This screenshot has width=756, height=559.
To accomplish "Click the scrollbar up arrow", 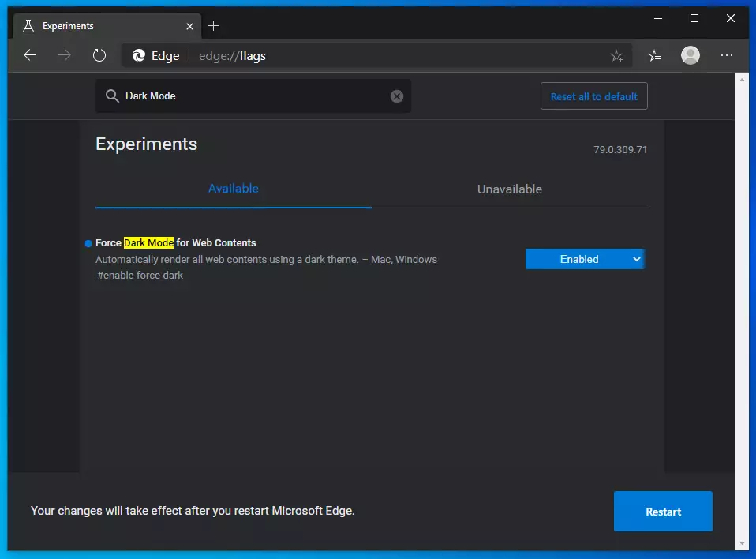I will (x=742, y=79).
